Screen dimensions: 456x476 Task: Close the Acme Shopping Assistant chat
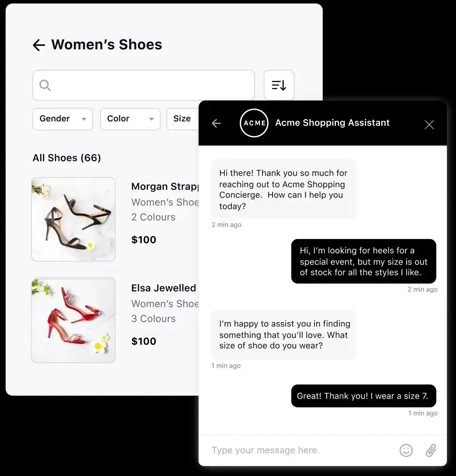coord(429,125)
